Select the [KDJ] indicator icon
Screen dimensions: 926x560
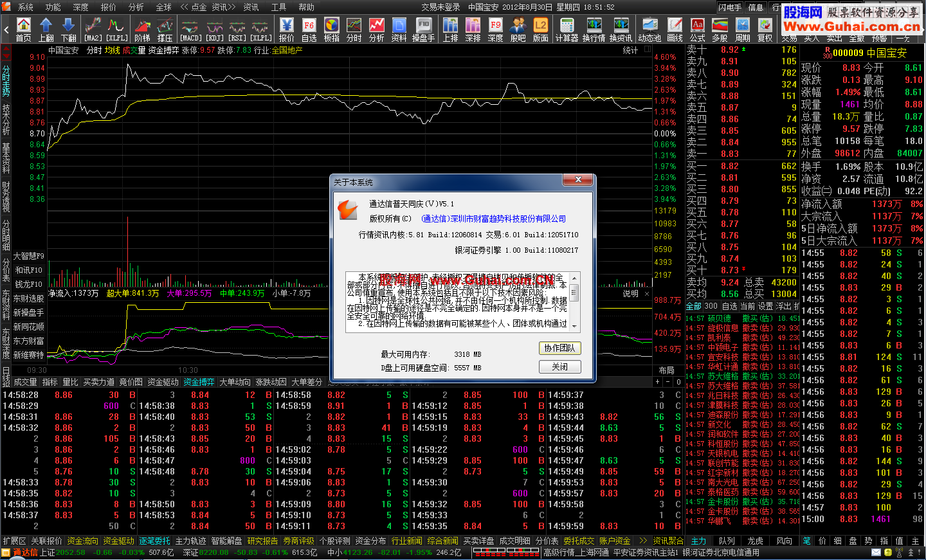pyautogui.click(x=215, y=30)
